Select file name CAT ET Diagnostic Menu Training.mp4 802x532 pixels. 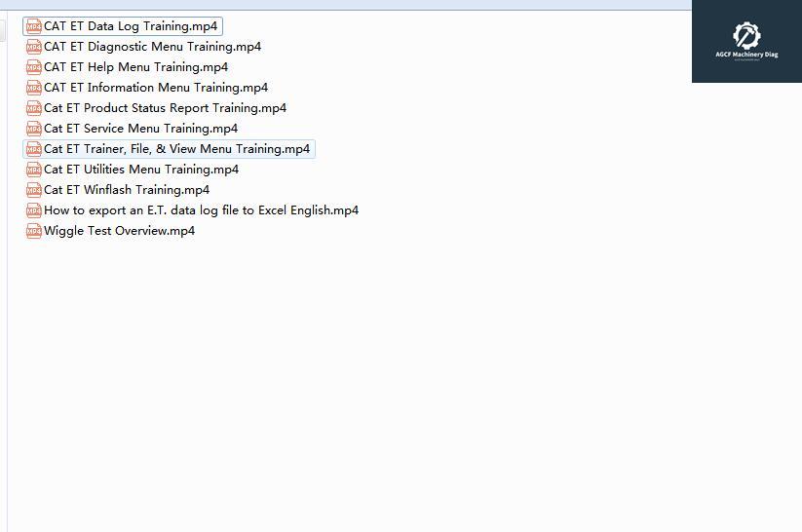152,47
